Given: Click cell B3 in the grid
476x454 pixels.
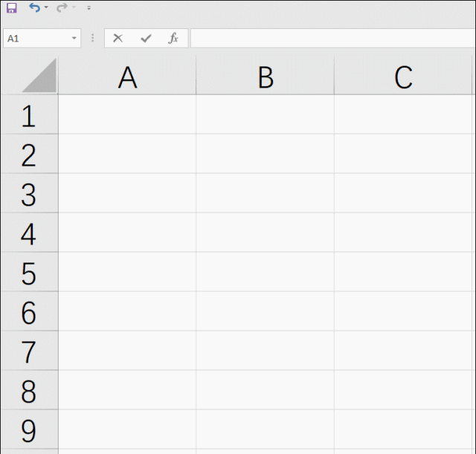Looking at the screenshot, I should 265,195.
